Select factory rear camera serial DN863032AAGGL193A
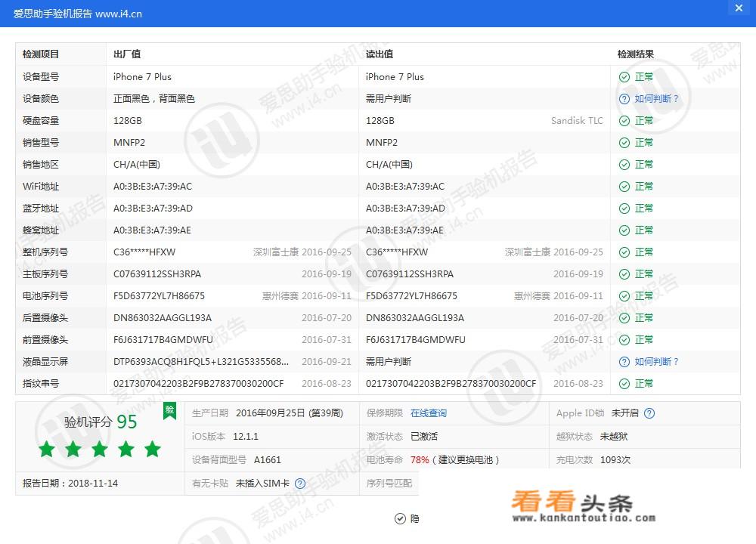The height and width of the screenshot is (544, 756). [163, 318]
